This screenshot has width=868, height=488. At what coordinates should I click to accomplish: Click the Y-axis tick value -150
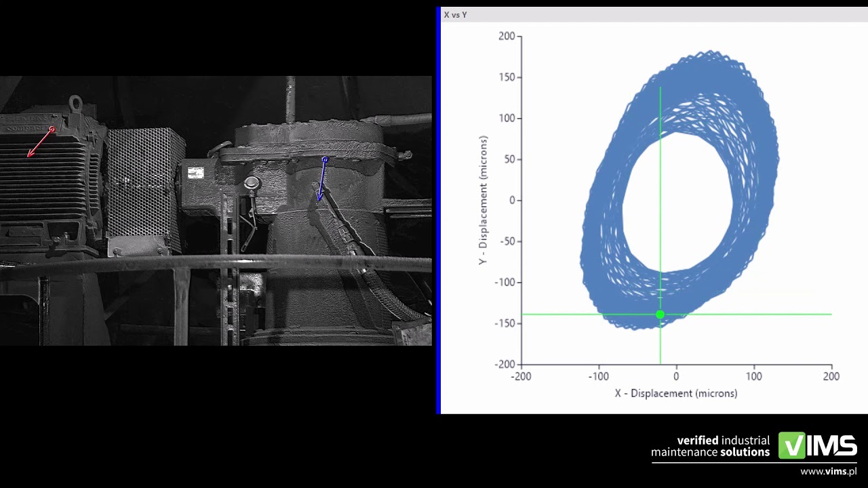[504, 323]
